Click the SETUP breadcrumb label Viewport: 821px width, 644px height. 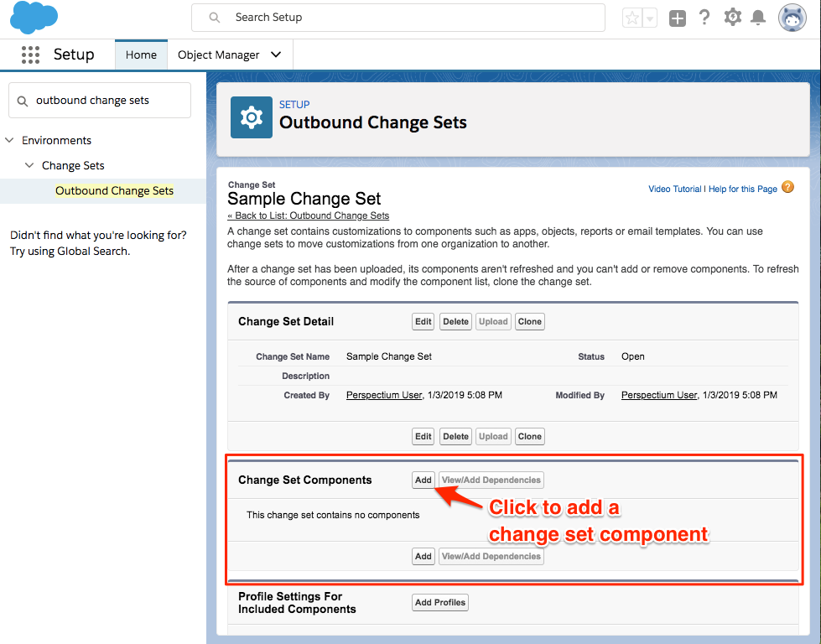(294, 105)
